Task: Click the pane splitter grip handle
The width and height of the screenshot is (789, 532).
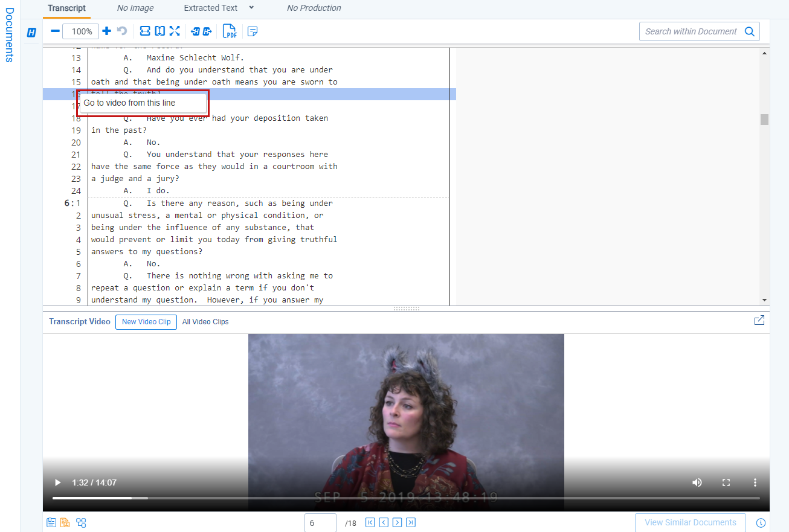Action: coord(406,309)
